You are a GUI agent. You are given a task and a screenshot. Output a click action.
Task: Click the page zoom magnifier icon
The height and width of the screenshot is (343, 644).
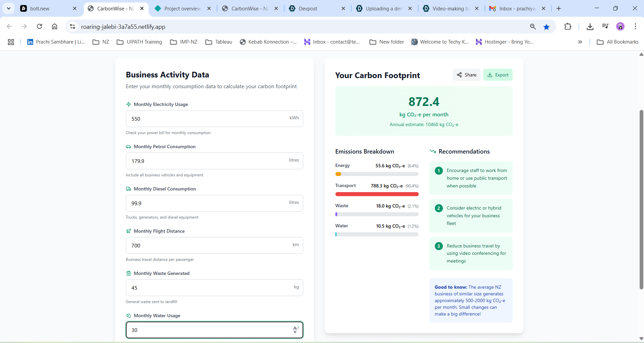[x=533, y=27]
